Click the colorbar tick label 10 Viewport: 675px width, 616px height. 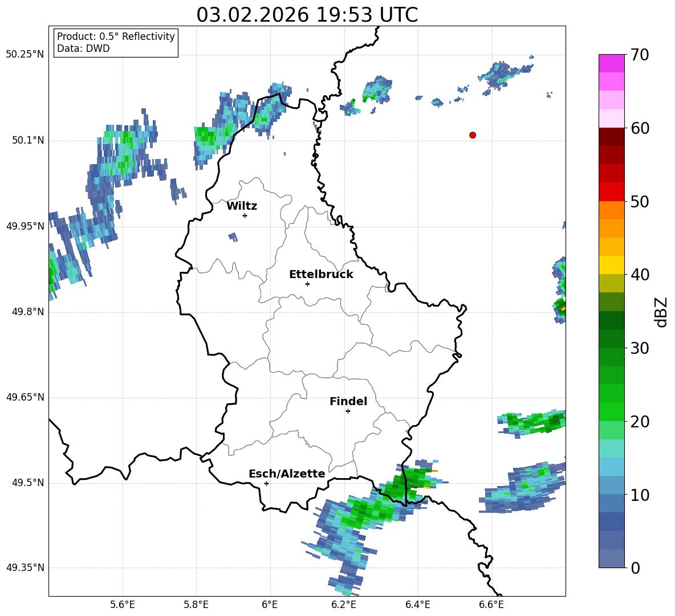coord(640,495)
